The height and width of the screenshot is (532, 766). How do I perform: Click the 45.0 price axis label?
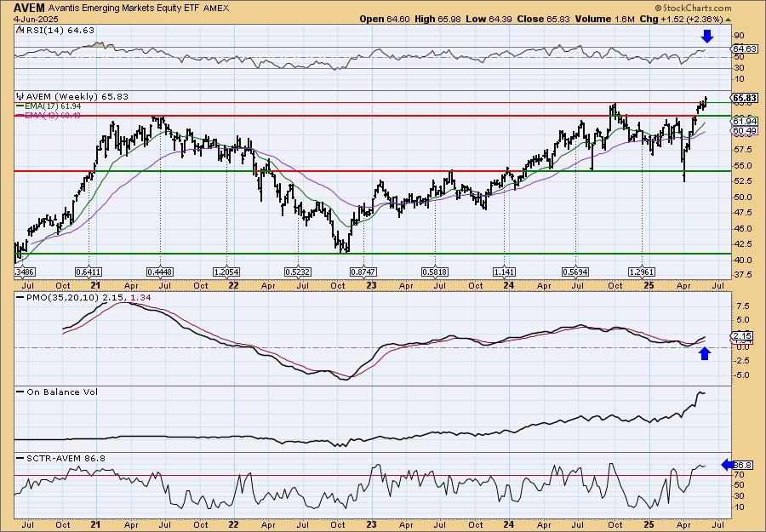tap(742, 229)
